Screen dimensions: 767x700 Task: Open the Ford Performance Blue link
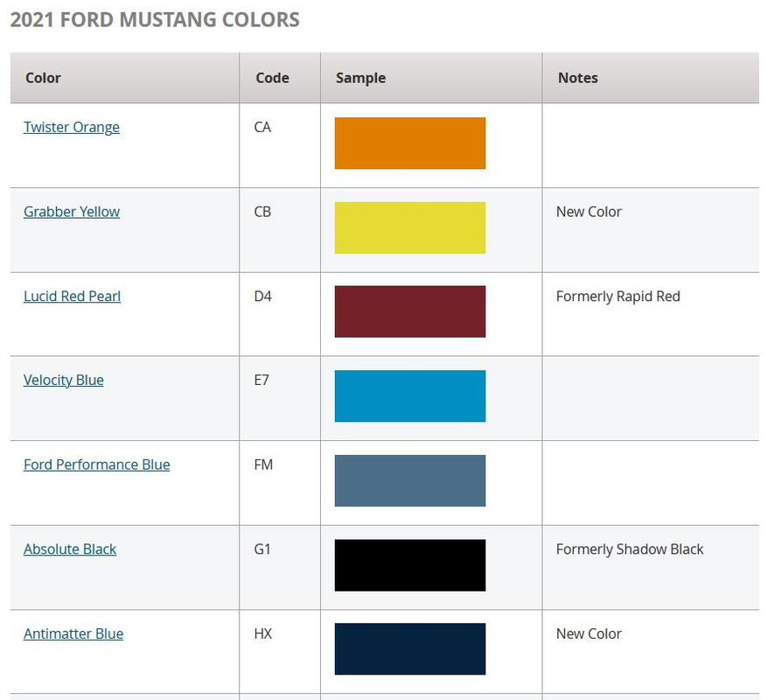point(97,465)
